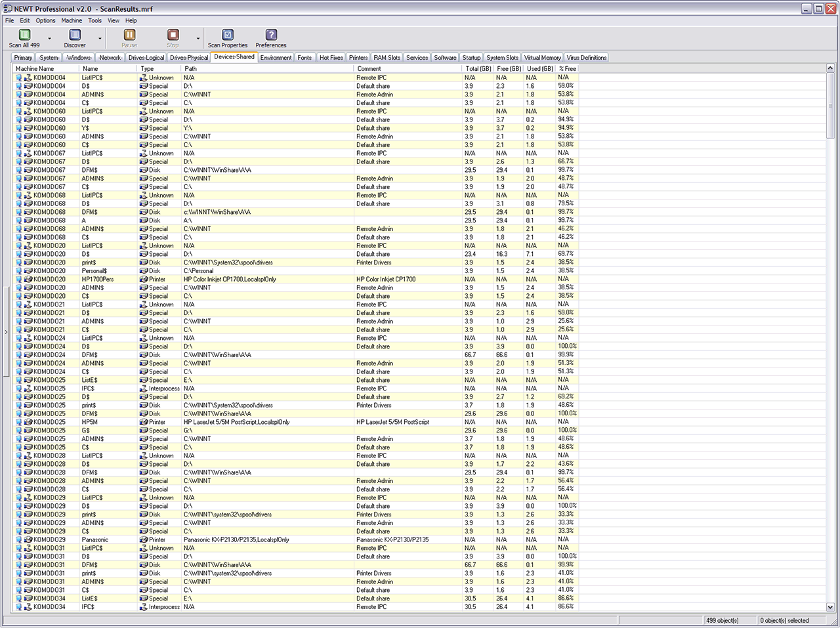Expand the collapsed left side panel arrow
The width and height of the screenshot is (840, 630).
coord(6,332)
